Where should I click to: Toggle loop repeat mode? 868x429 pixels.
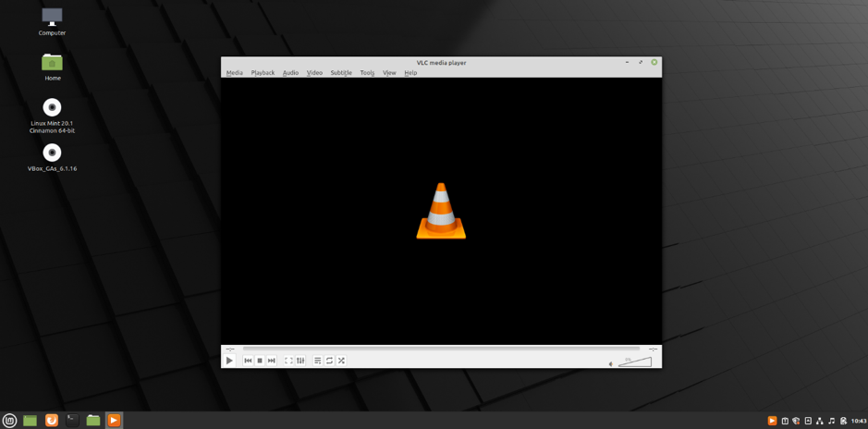click(x=329, y=361)
